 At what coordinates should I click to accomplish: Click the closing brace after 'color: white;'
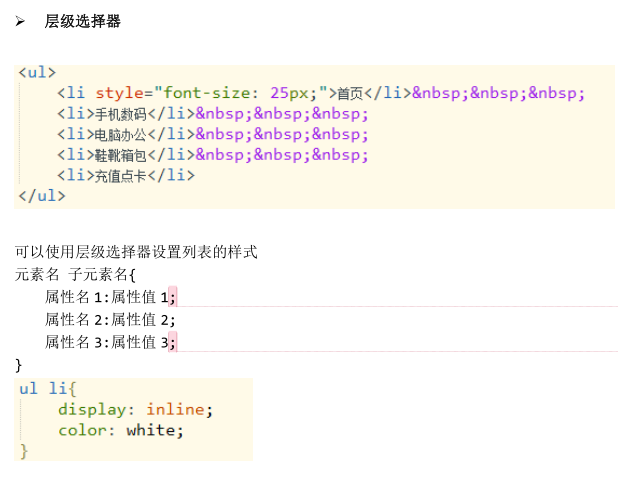(x=24, y=451)
